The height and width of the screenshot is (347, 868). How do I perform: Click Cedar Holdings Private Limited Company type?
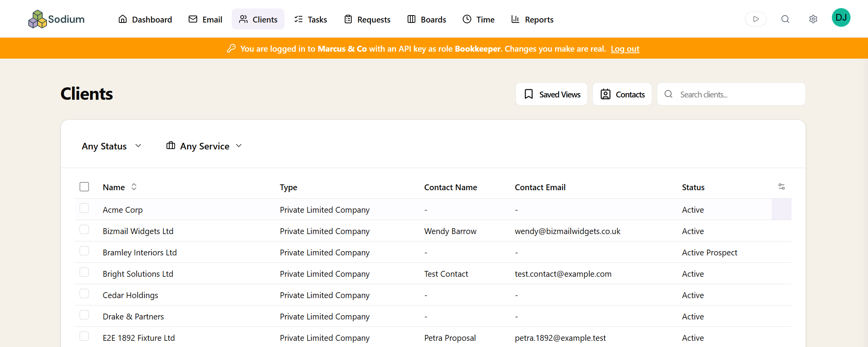tap(325, 295)
